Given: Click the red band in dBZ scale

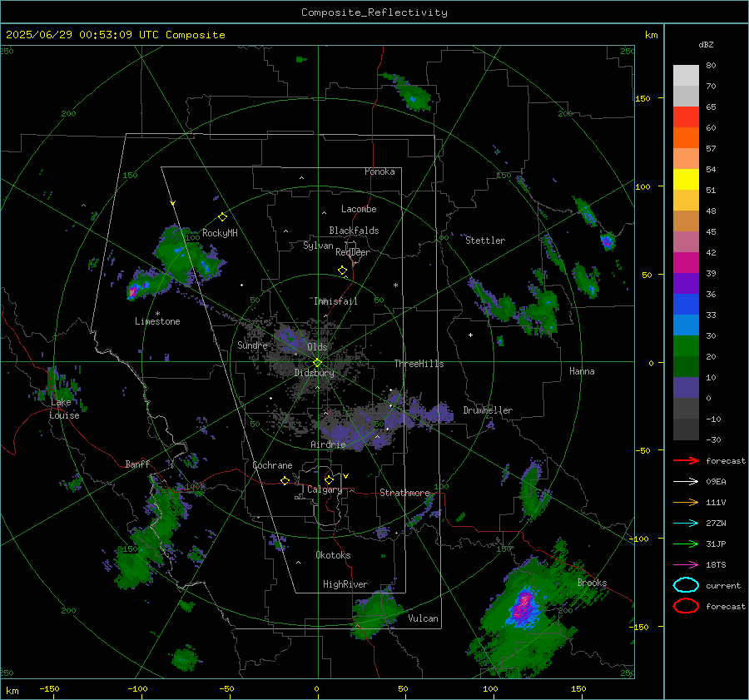Looking at the screenshot, I should [x=686, y=117].
